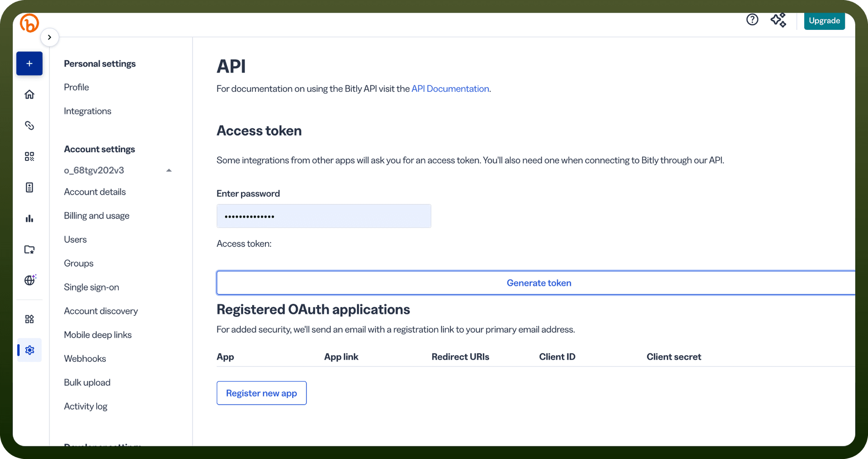Click Register new app button
Image resolution: width=868 pixels, height=459 pixels.
[262, 393]
